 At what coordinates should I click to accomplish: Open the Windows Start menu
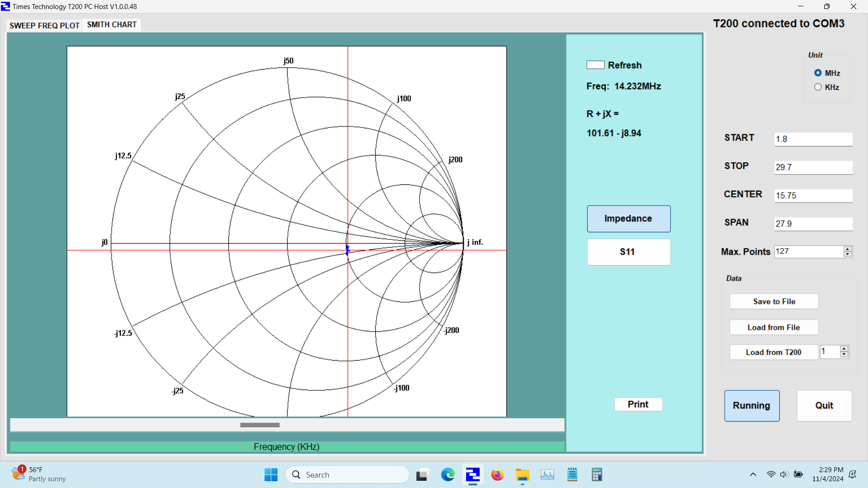point(271,475)
